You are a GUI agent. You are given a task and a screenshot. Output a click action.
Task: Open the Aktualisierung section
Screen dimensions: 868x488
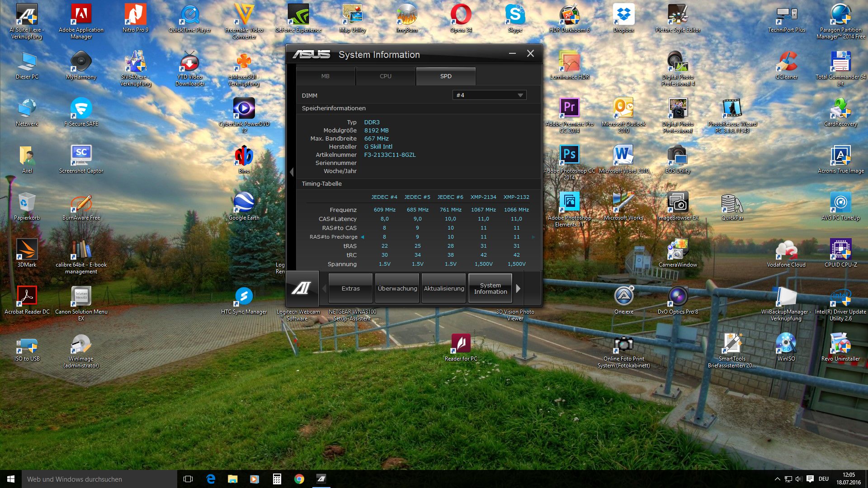[x=444, y=288]
